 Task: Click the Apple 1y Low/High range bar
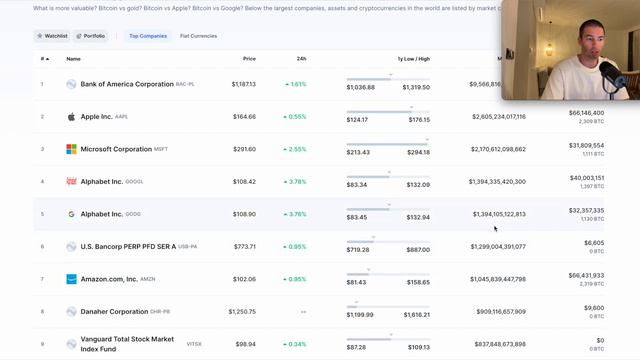388,111
